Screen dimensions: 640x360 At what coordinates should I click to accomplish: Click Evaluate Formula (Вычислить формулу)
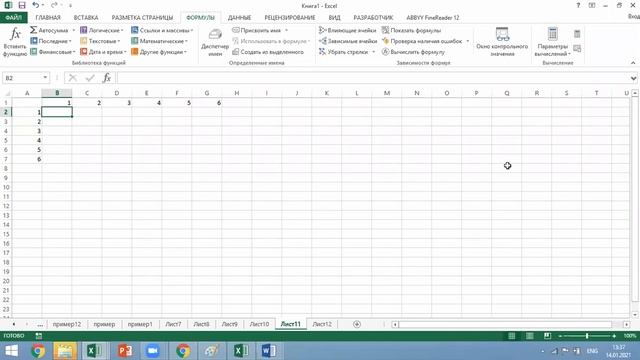(x=413, y=52)
